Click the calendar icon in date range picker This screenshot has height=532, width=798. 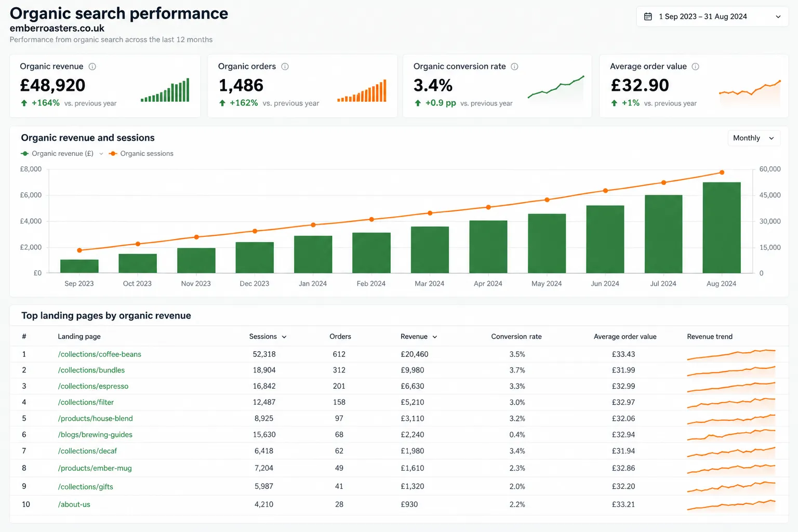pyautogui.click(x=648, y=17)
